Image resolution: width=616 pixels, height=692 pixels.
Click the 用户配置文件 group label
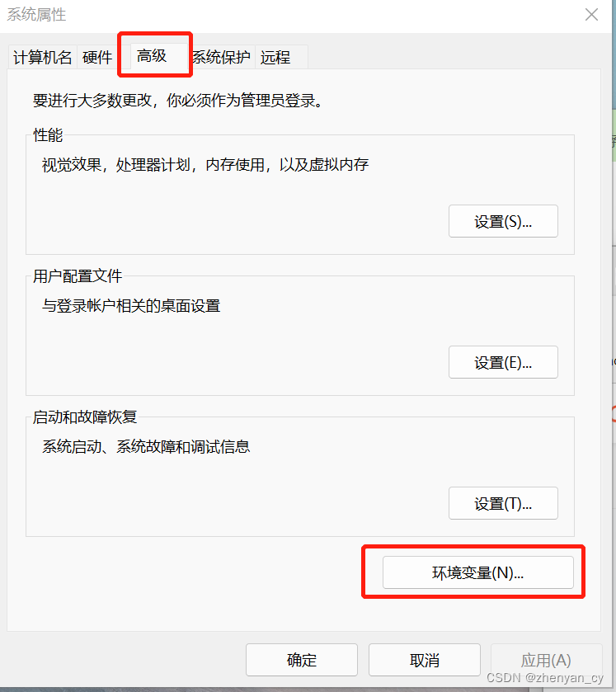click(x=78, y=275)
